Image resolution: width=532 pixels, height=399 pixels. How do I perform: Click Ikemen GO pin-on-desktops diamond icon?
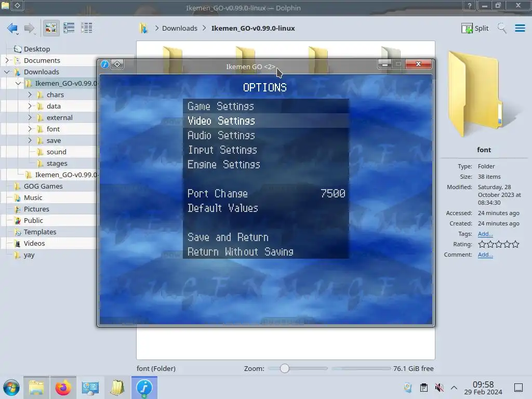[117, 64]
